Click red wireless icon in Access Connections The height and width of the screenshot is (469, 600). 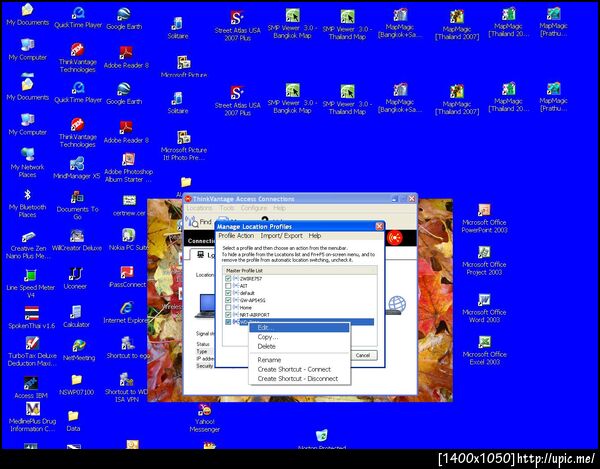(395, 238)
